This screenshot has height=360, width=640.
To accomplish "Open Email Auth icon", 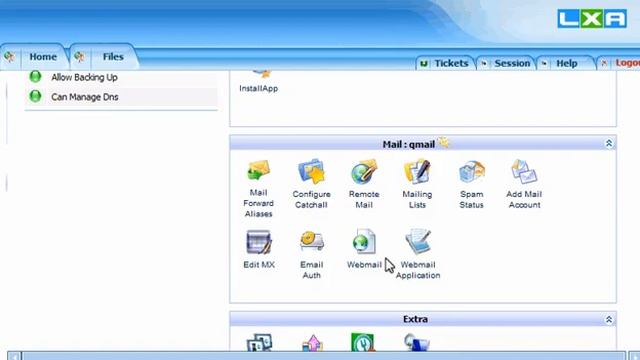I will pyautogui.click(x=312, y=242).
